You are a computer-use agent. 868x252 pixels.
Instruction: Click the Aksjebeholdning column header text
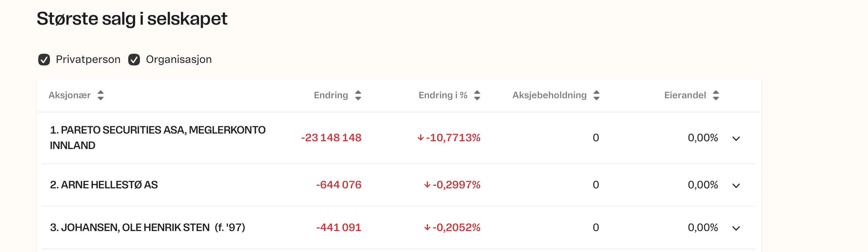coord(549,95)
